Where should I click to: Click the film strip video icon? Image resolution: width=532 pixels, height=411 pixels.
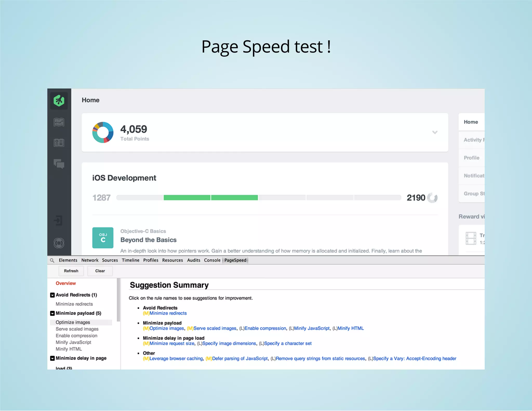click(x=471, y=238)
